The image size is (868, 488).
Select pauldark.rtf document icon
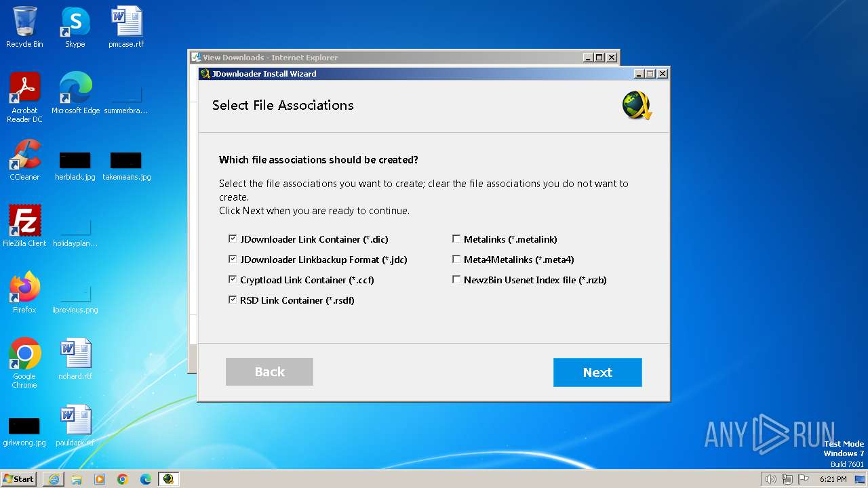click(x=75, y=426)
